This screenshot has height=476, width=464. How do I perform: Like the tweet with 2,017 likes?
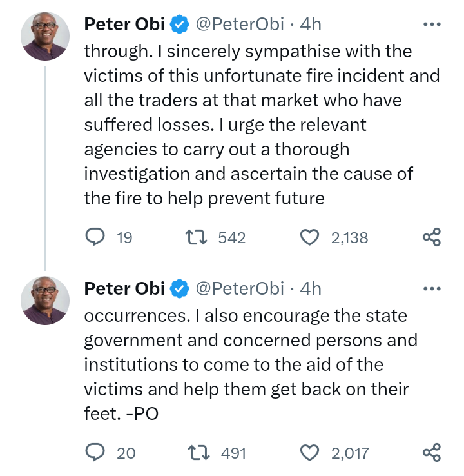[x=311, y=453]
